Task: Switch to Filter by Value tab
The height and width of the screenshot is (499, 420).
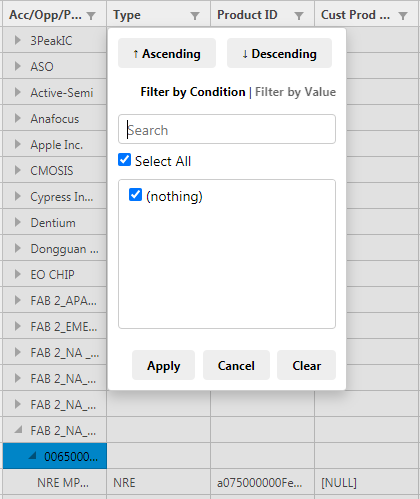Action: [295, 92]
